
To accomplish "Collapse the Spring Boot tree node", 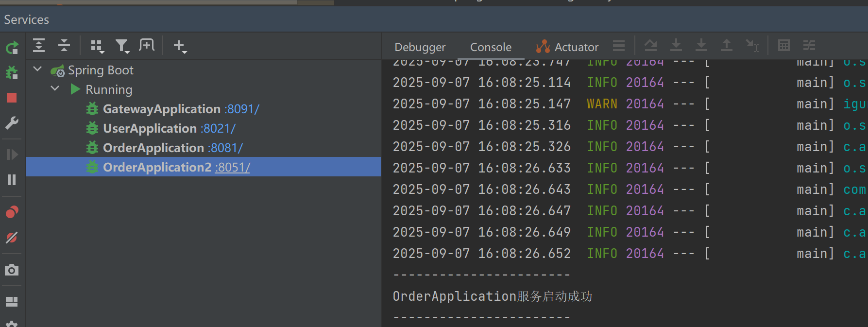I will pos(37,69).
